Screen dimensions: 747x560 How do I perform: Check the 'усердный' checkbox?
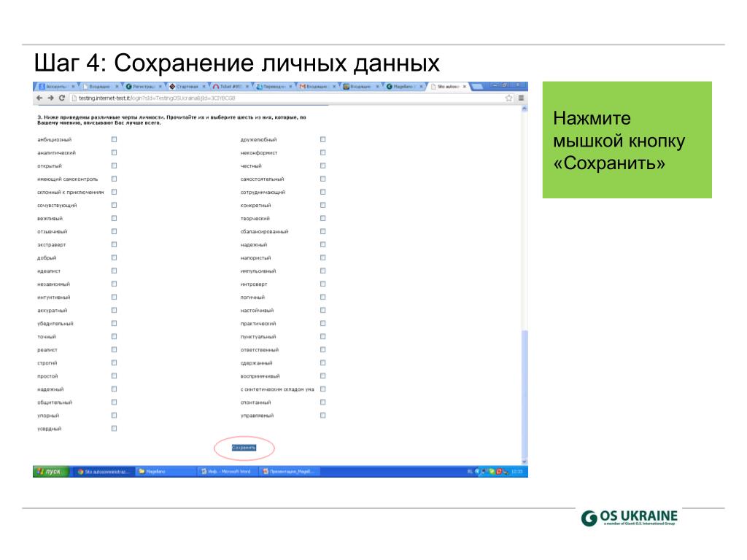(115, 429)
